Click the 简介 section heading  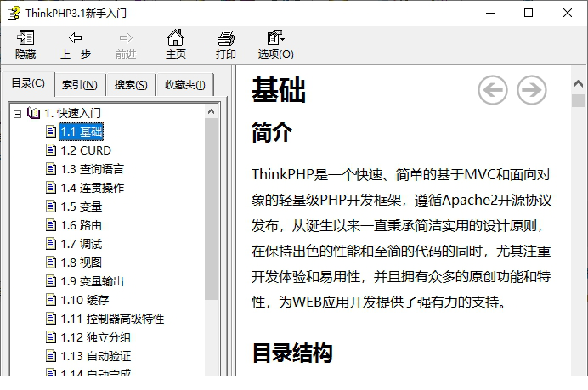pyautogui.click(x=272, y=133)
